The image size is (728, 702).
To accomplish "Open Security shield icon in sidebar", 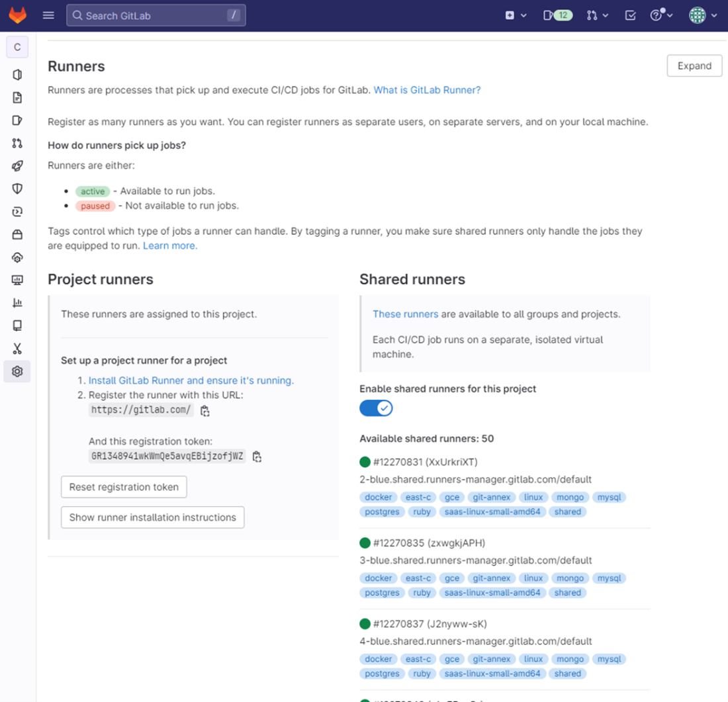I will [x=17, y=189].
